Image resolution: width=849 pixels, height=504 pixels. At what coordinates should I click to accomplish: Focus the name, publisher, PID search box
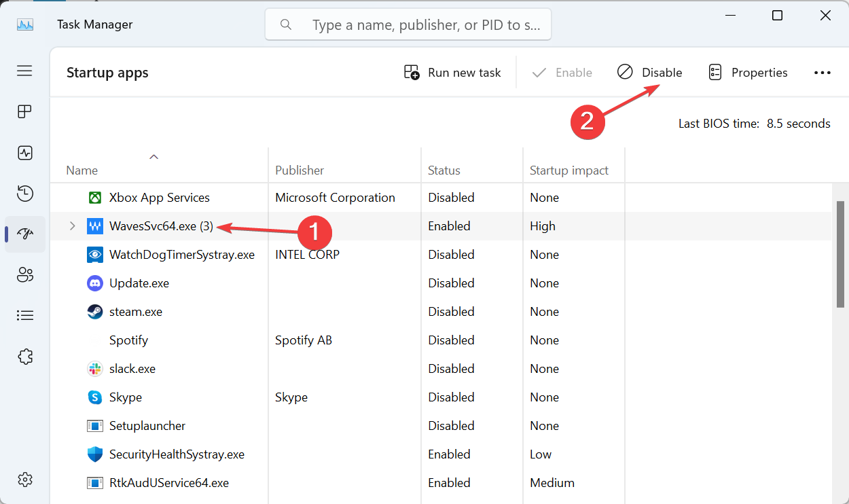(408, 24)
